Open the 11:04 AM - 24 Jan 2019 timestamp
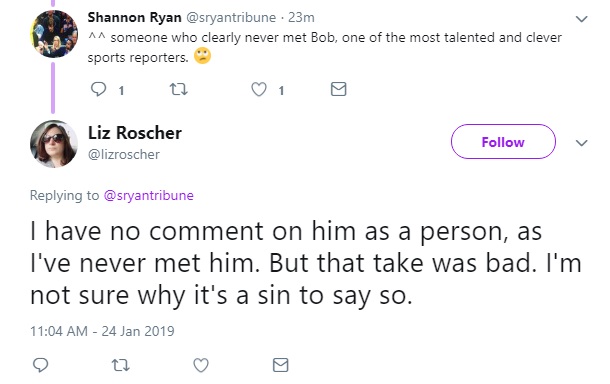The width and height of the screenshot is (610, 384). click(102, 331)
